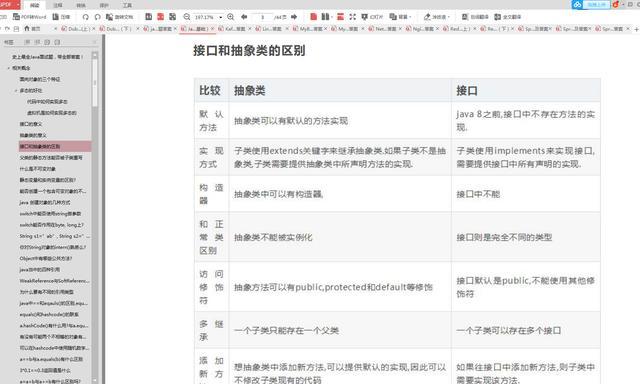
Task: Click the home 首页 tab
Action: [x=32, y=29]
